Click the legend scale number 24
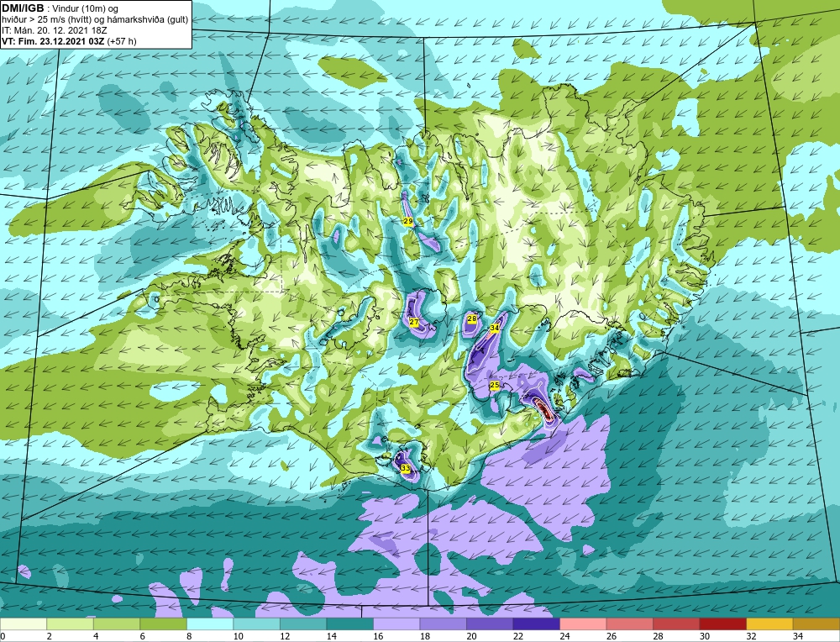Image resolution: width=840 pixels, height=642 pixels. tap(564, 636)
